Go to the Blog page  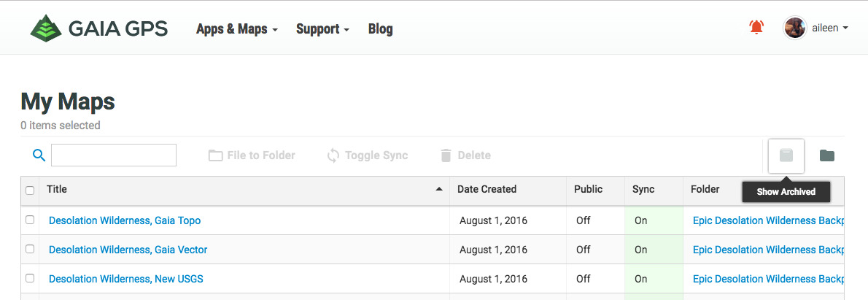[381, 29]
